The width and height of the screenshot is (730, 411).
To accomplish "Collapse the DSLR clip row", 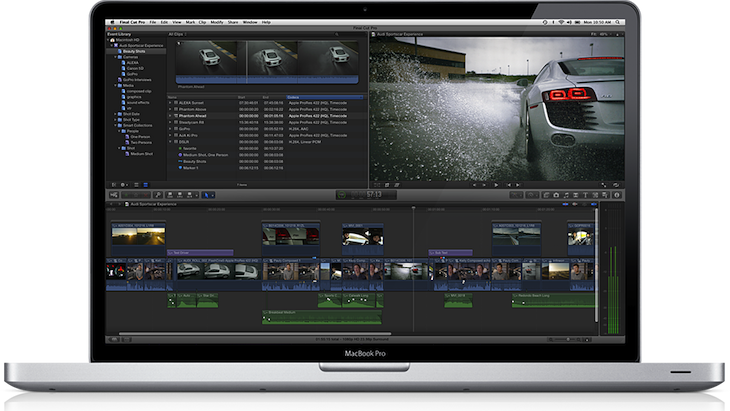I will coord(170,141).
